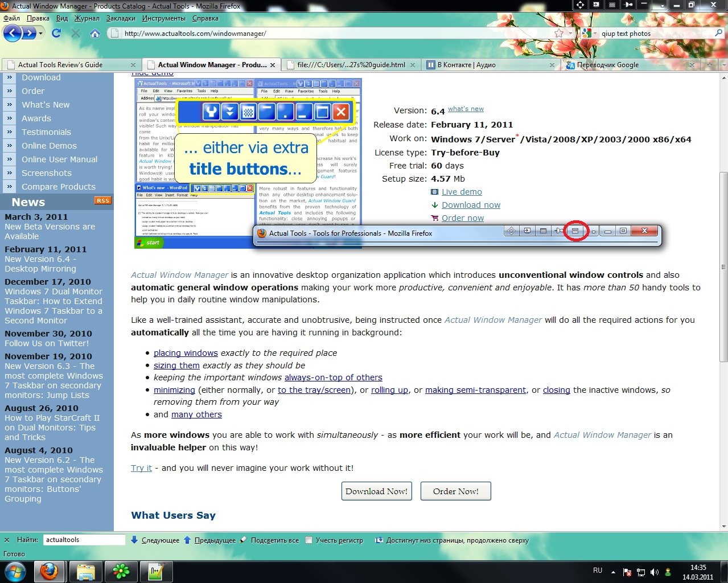Click the roll-up title button in main Firefox window
This screenshot has width=728, height=583.
click(x=644, y=5)
